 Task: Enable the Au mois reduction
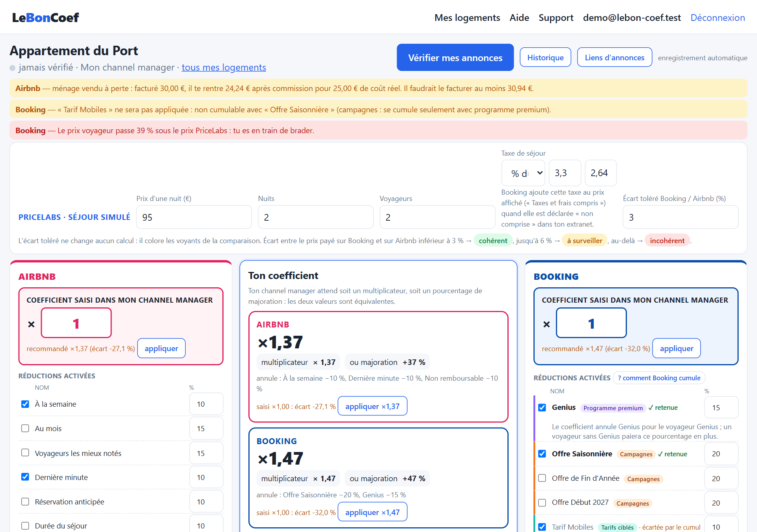pyautogui.click(x=25, y=428)
